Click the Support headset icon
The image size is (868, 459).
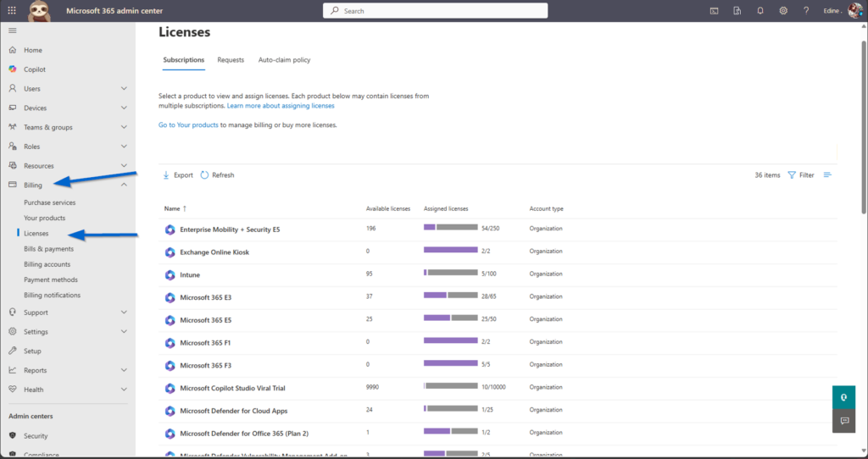coord(13,312)
